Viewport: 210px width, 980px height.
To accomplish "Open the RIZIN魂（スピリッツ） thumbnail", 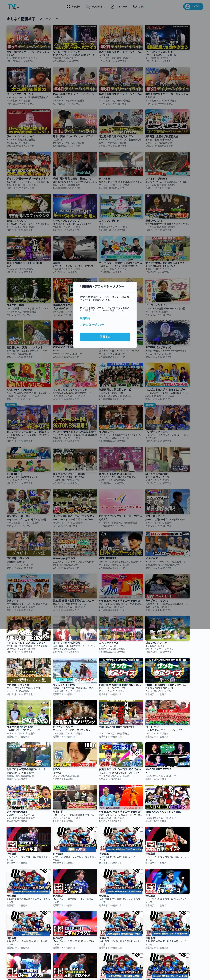I will coord(167,333).
